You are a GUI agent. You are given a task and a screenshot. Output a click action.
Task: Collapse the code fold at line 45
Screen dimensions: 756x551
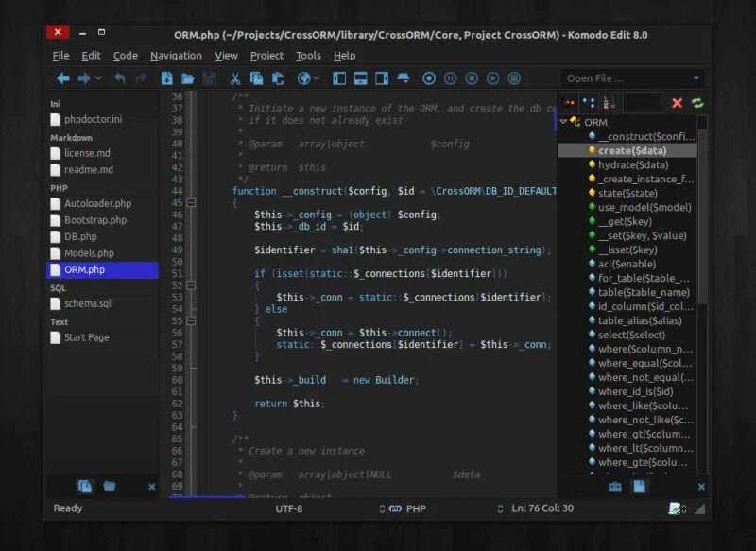[x=191, y=203]
